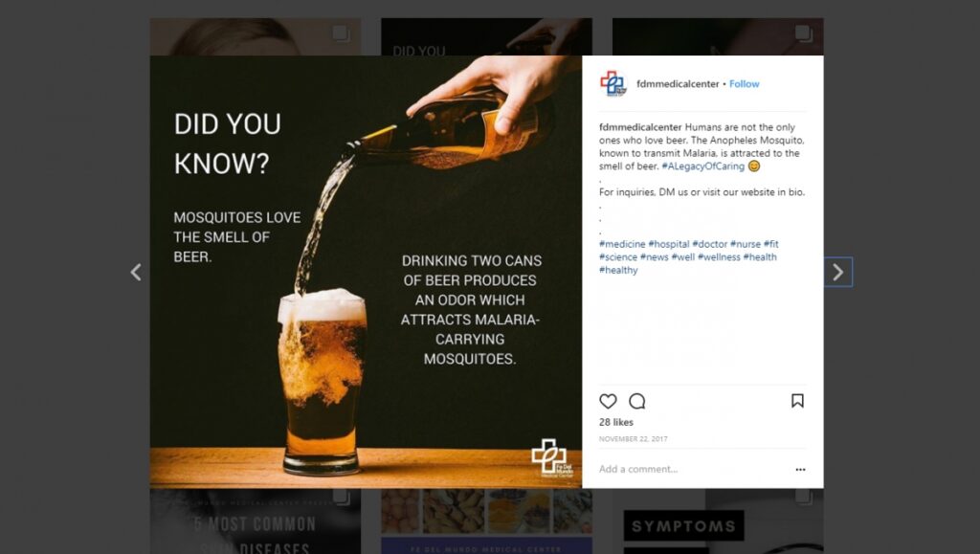Open the SYMPTOMS post thumbnail
Image resolution: width=980 pixels, height=554 pixels.
tap(718, 521)
